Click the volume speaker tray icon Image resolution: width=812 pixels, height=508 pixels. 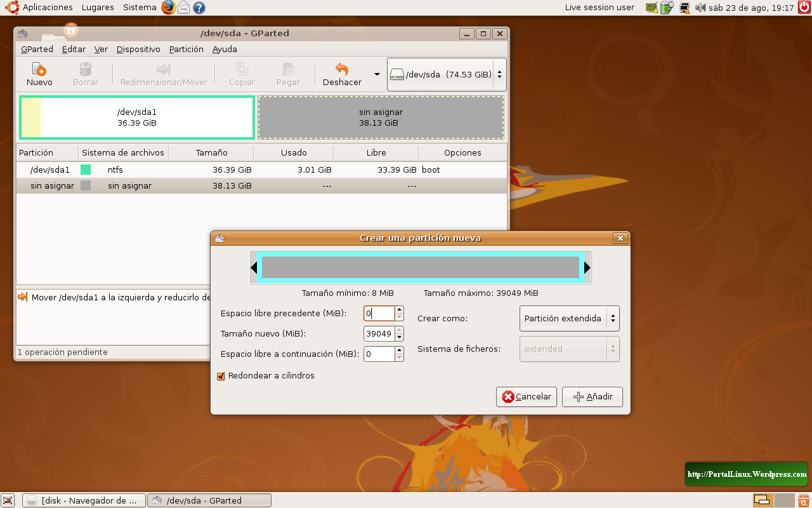pos(700,8)
